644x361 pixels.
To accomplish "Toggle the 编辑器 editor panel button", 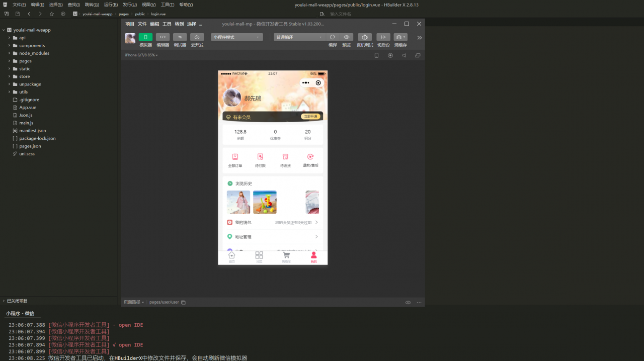I will pos(163,37).
